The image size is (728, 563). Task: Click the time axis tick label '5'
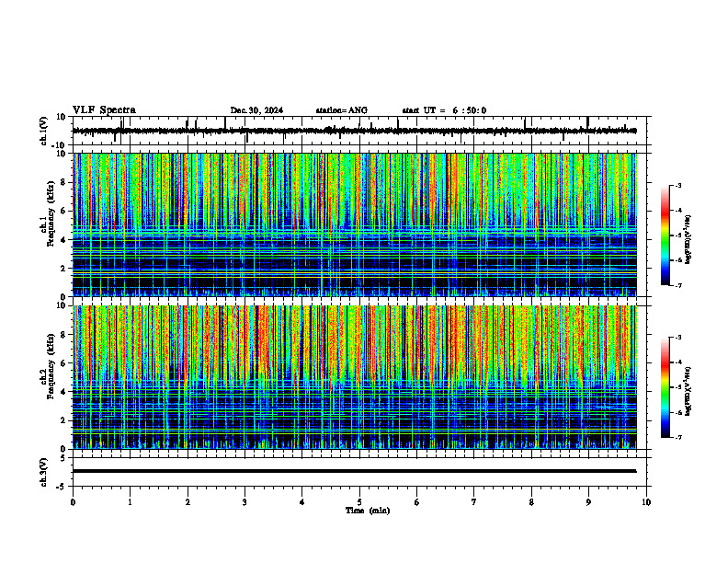359,502
